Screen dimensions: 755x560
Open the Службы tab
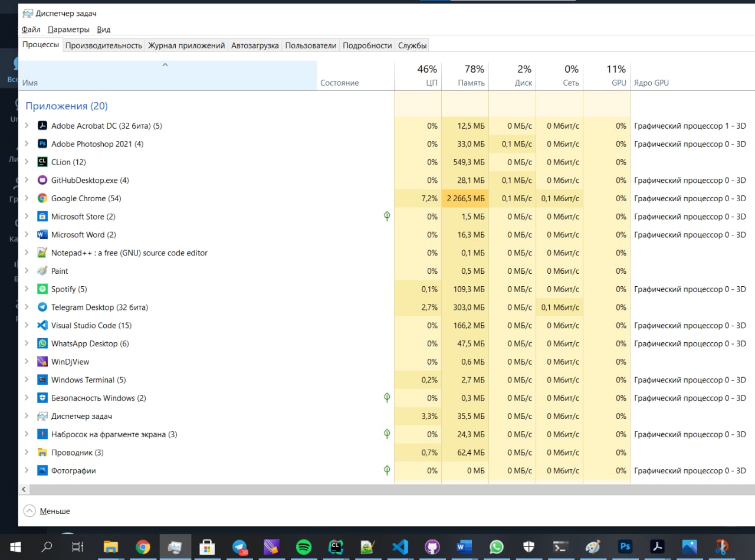click(412, 45)
